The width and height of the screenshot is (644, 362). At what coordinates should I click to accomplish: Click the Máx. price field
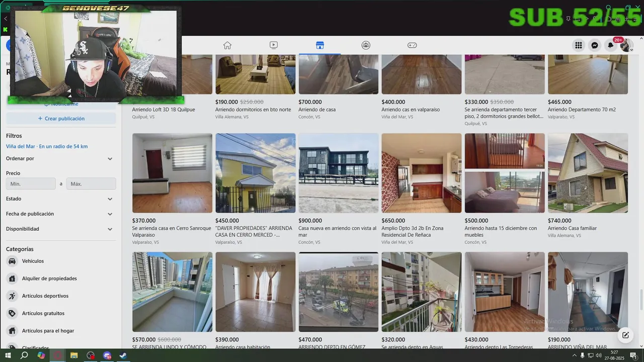point(91,184)
